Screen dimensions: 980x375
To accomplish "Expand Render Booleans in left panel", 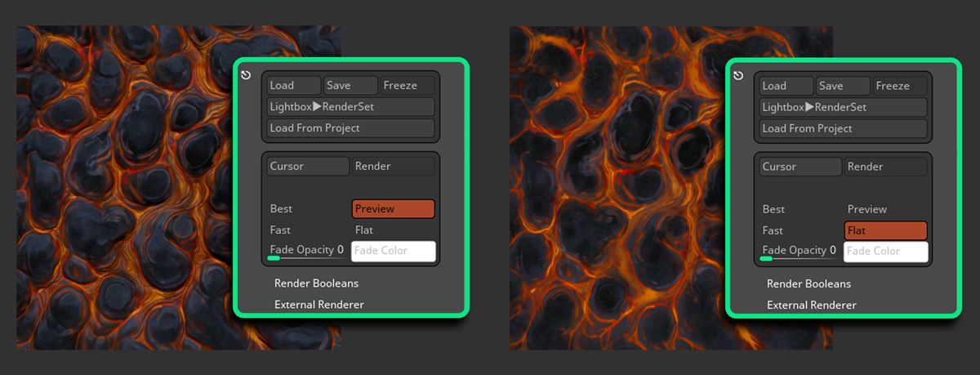I will [317, 283].
